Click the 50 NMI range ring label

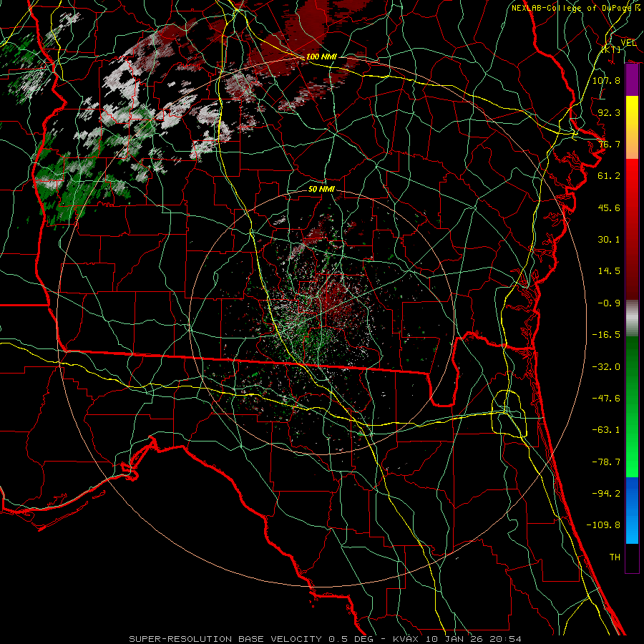point(321,190)
